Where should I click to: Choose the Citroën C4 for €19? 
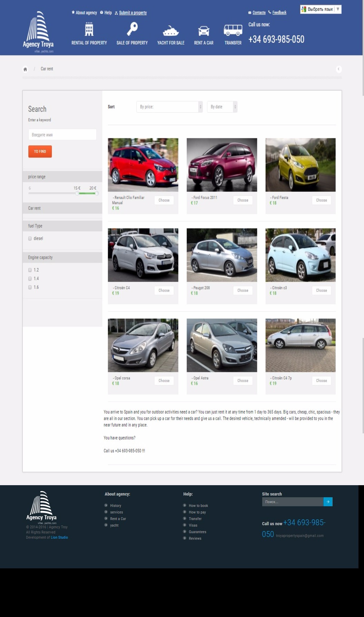[x=164, y=290]
